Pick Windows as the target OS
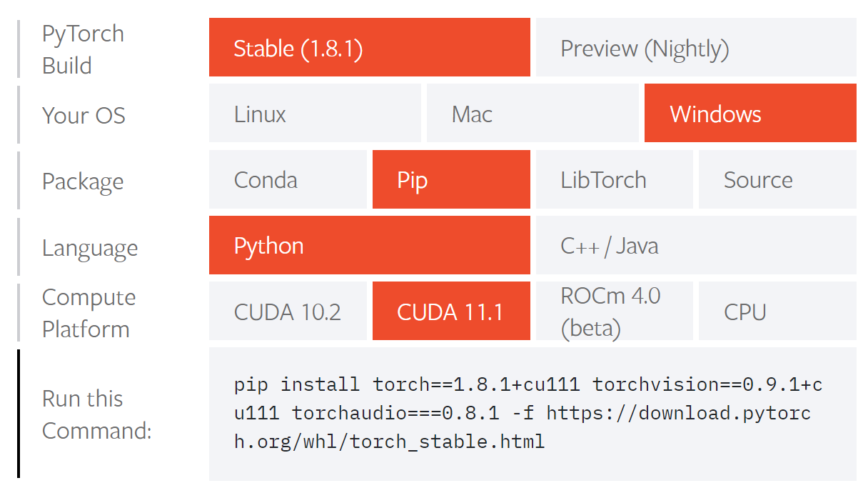Viewport: 868px width, 503px height. [750, 113]
